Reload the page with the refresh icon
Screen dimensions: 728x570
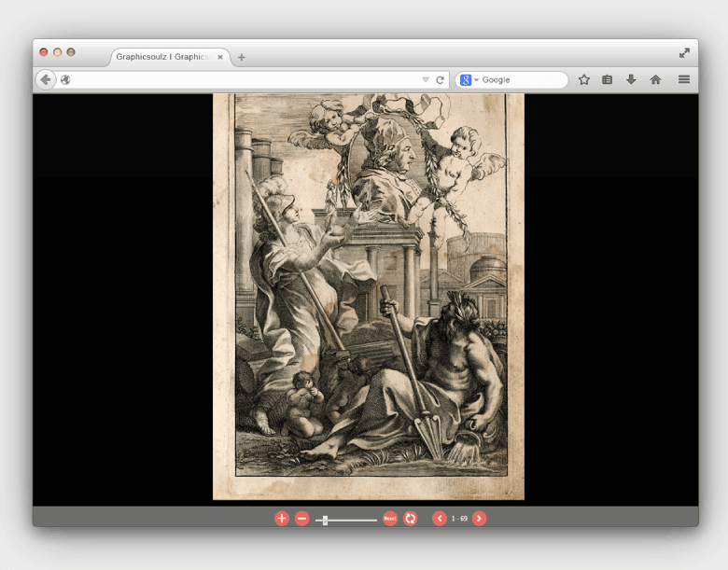click(441, 80)
